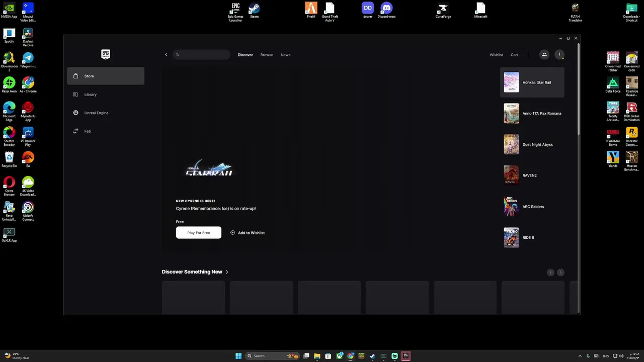The image size is (644, 362).
Task: Open Unreal Engine in the sidebar
Action: 106,113
